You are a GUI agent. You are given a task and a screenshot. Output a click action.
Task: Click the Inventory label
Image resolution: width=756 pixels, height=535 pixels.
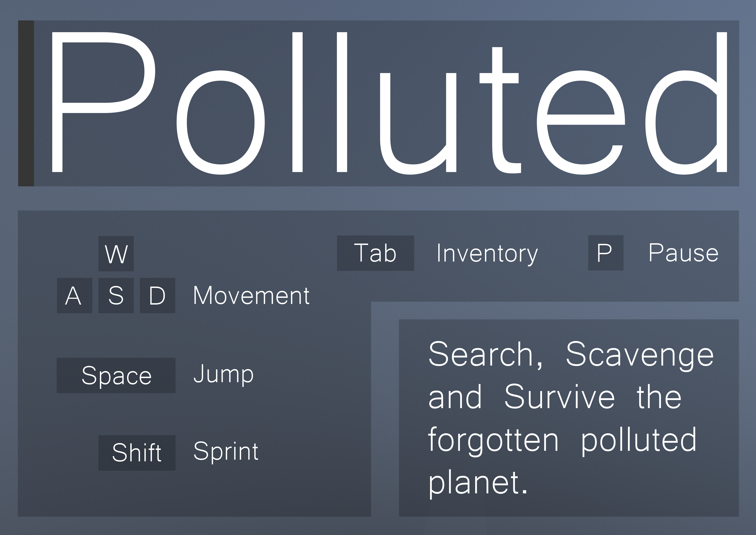[x=487, y=254]
